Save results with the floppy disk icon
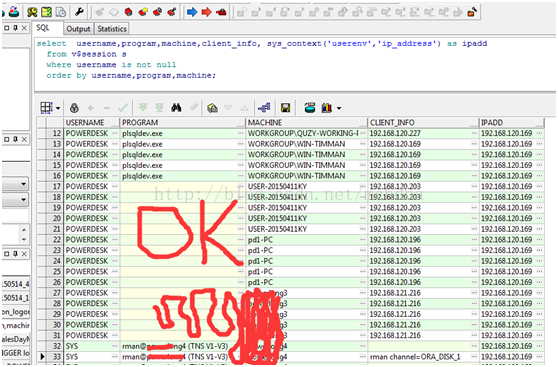This screenshot has height=367, width=558. tap(285, 108)
